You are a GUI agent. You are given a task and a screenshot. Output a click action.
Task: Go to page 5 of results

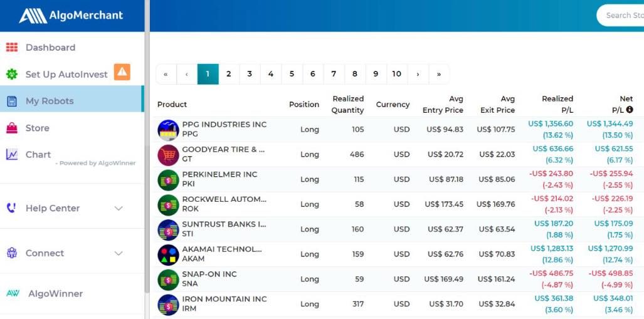click(292, 74)
